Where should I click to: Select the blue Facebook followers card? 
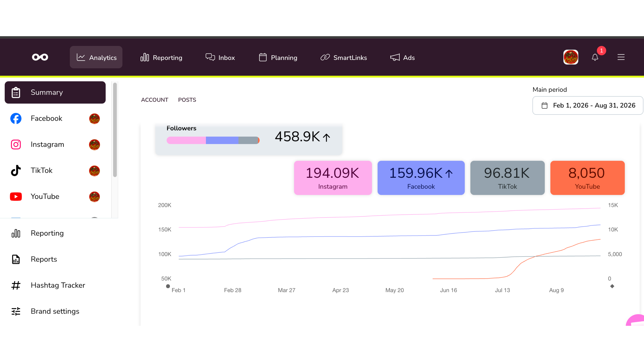421,178
